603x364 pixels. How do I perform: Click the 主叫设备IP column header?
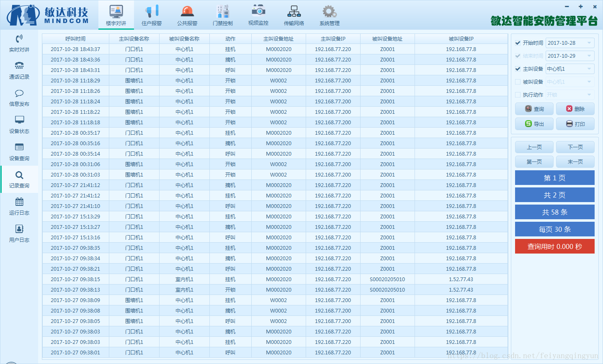(x=333, y=38)
